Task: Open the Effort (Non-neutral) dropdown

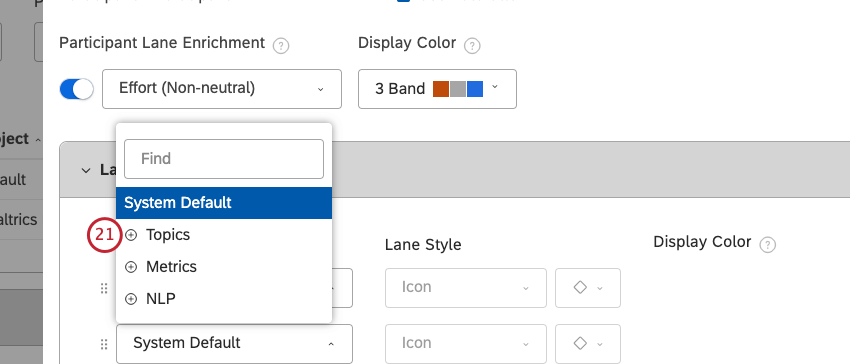Action: tap(222, 89)
